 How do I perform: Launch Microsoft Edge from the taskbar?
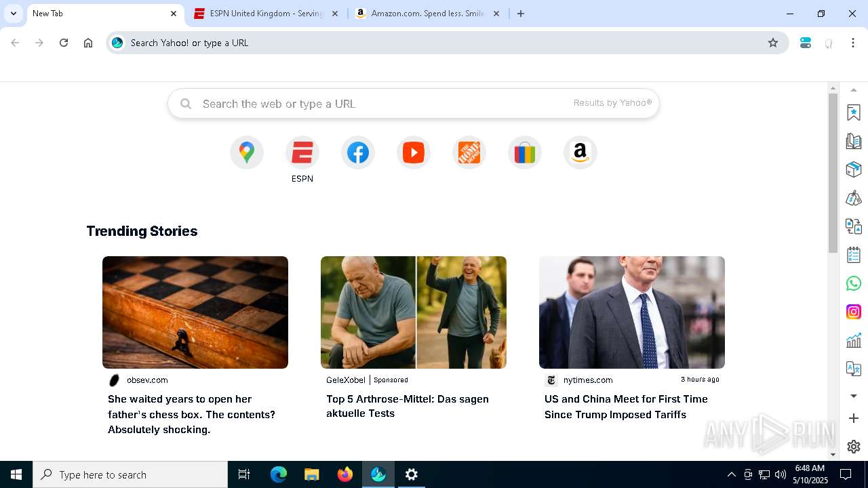(x=279, y=474)
